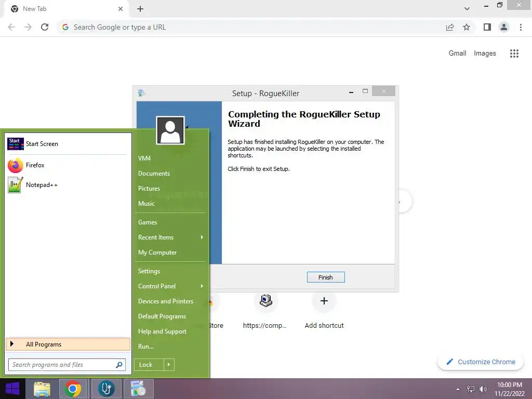Go forward in Chrome

pyautogui.click(x=28, y=27)
